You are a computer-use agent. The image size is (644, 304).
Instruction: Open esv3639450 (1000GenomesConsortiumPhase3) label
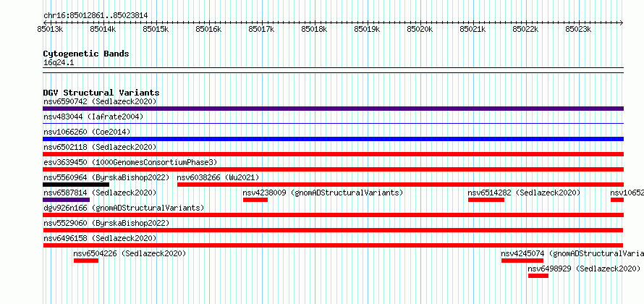pyautogui.click(x=130, y=162)
